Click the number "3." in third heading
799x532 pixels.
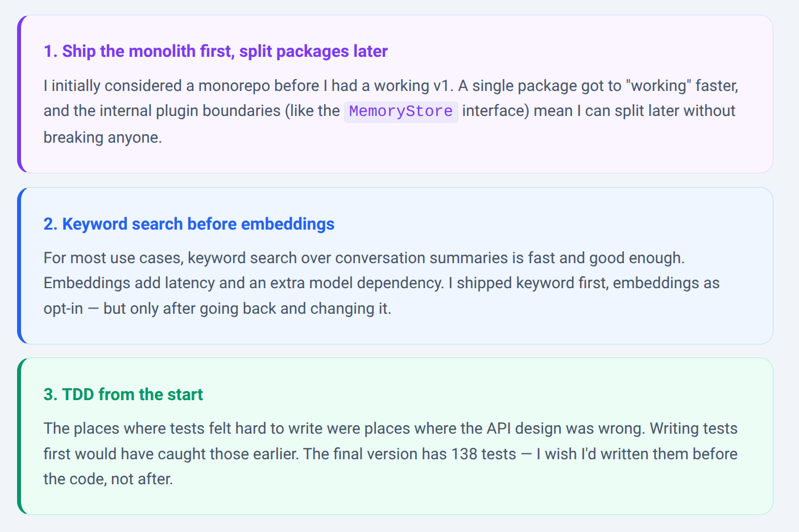click(x=51, y=394)
